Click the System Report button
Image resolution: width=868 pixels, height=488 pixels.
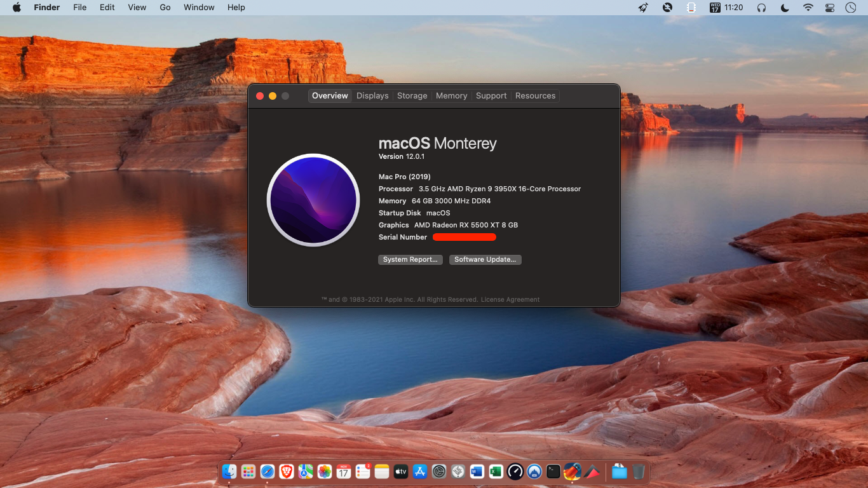[x=410, y=260]
